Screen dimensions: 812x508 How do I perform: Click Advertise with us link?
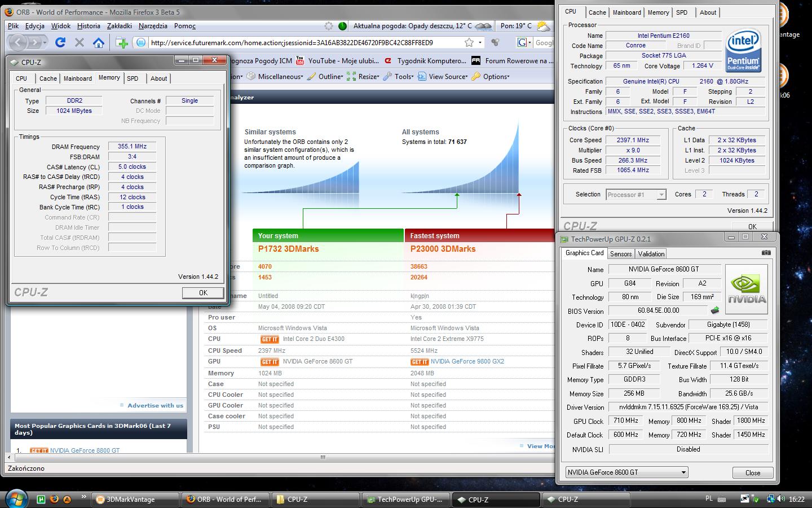point(155,405)
